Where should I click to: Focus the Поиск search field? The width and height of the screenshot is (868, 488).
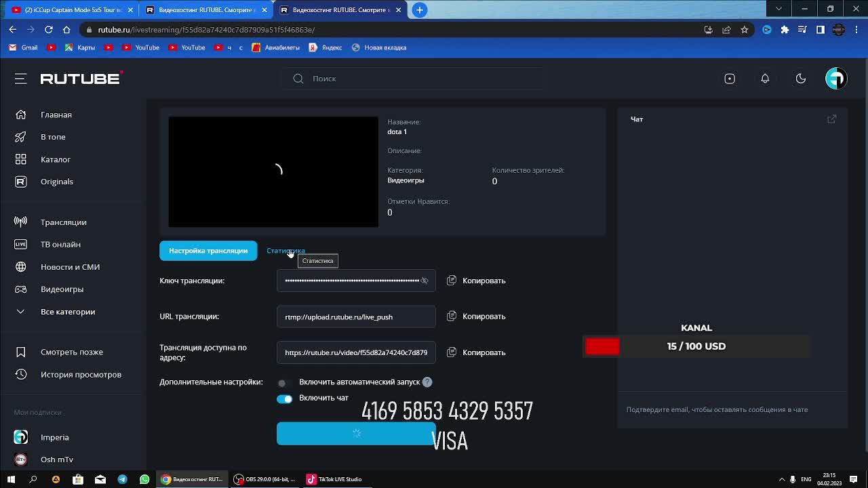414,79
